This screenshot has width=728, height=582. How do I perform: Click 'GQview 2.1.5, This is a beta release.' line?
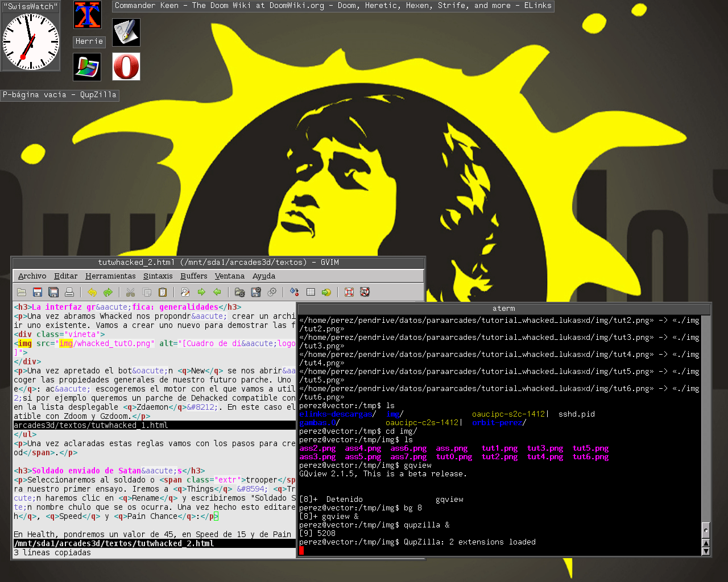[383, 474]
